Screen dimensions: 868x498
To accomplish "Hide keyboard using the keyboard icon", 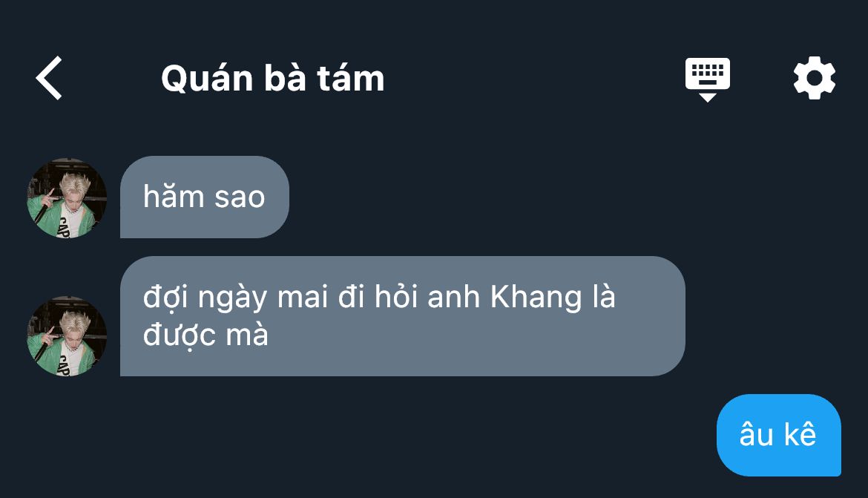I will [708, 79].
